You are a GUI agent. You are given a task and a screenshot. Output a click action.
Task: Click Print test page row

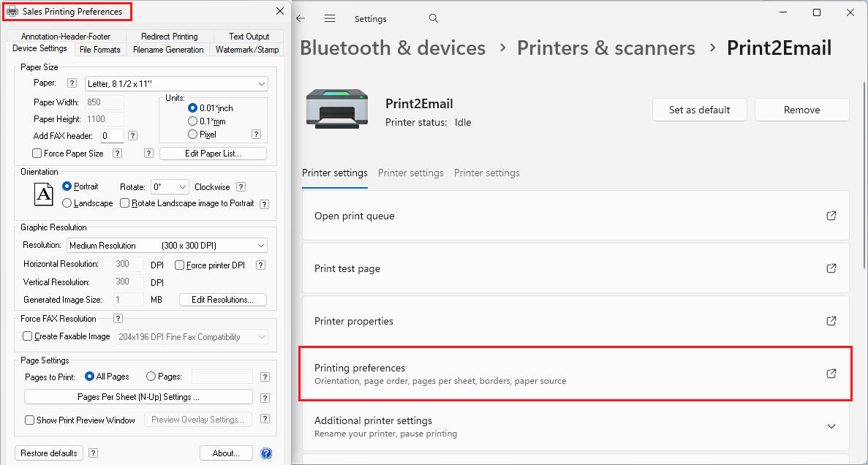pyautogui.click(x=575, y=268)
